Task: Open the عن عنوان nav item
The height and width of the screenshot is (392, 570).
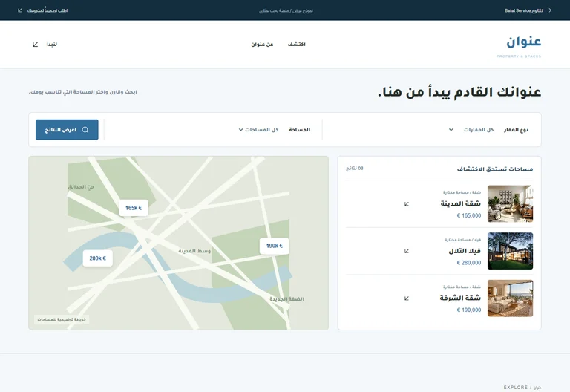Action: pyautogui.click(x=262, y=45)
